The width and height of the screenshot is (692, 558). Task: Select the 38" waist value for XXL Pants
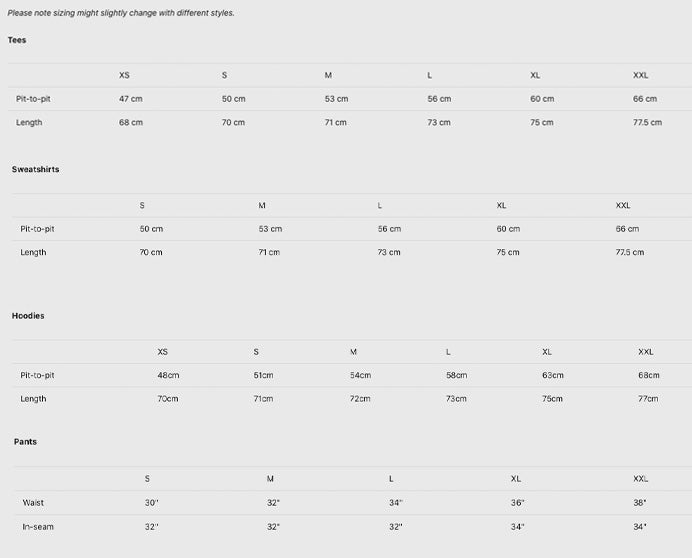click(x=639, y=503)
